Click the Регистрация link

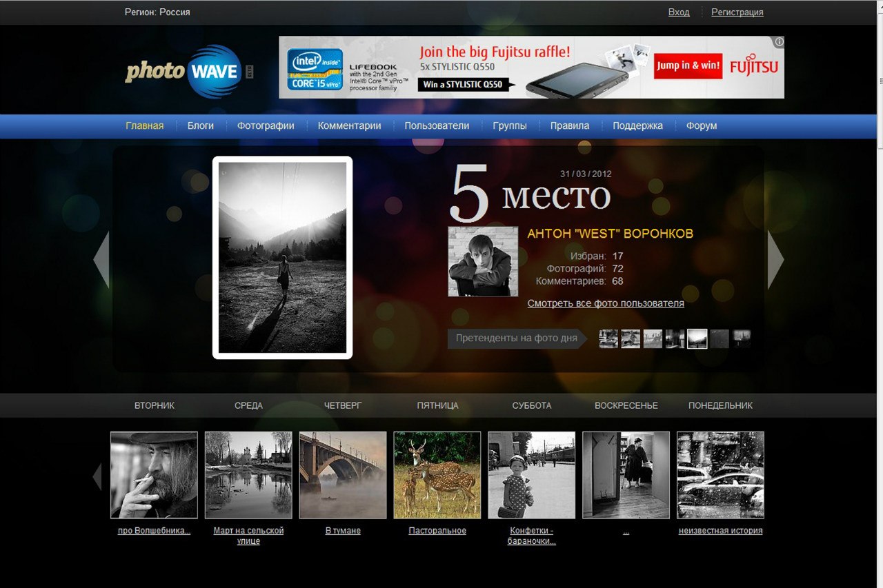tap(737, 12)
